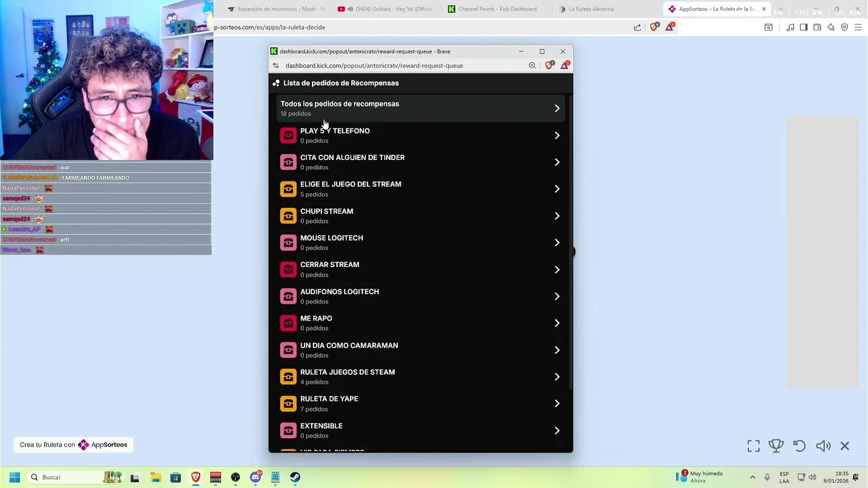Open Brave Leo AI sparkle icon
Viewport: 868px width, 488px height.
click(831, 27)
